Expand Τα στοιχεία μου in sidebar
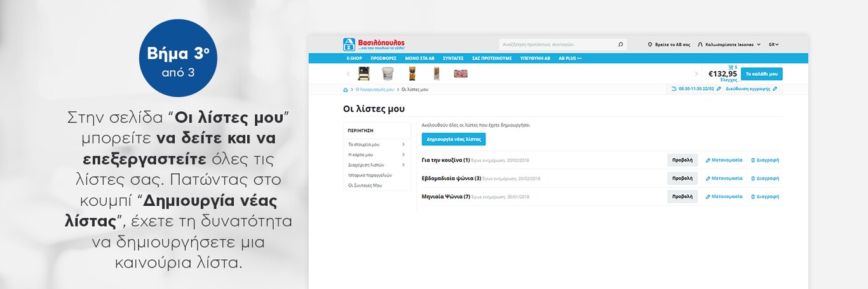 403,144
